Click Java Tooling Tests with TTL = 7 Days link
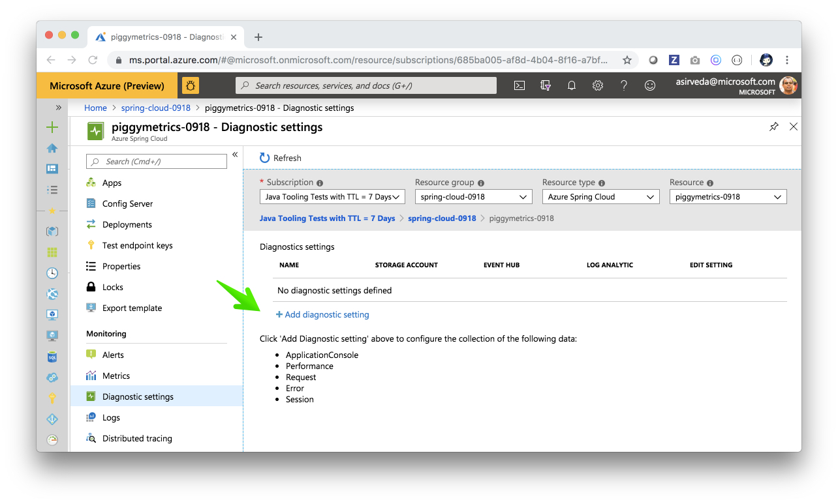This screenshot has width=838, height=504. point(327,218)
